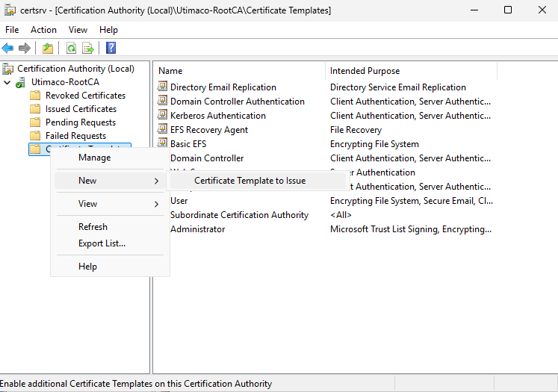Select Manage from the context menu
Screen dimensions: 558x392
click(x=94, y=158)
